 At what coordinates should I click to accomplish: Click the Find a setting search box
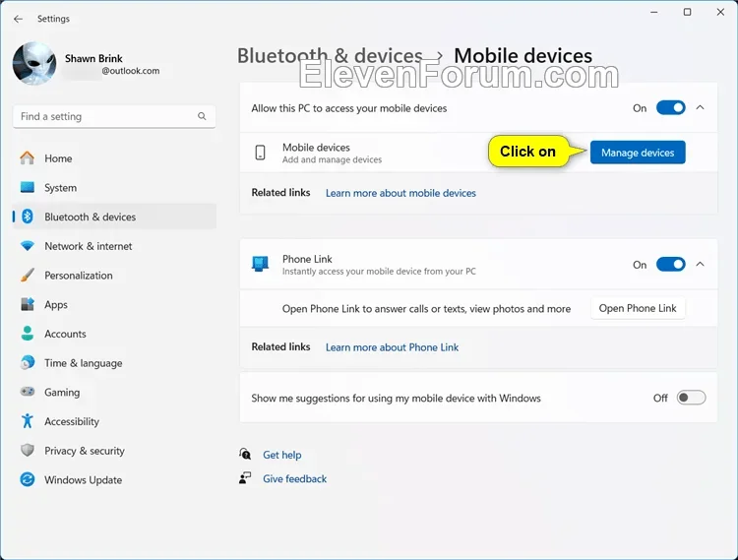[x=114, y=116]
